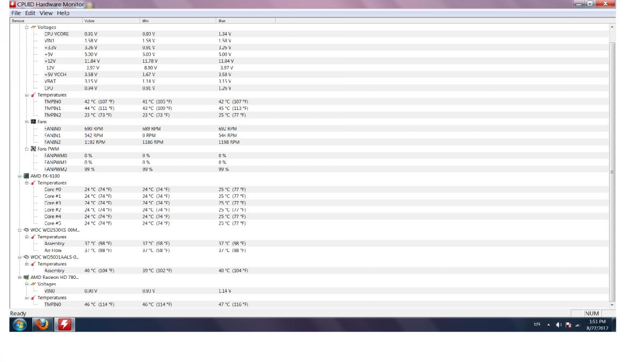Collapse the Temperatures node above TMPIN0 42 °C
644x362 pixels.
point(27,95)
